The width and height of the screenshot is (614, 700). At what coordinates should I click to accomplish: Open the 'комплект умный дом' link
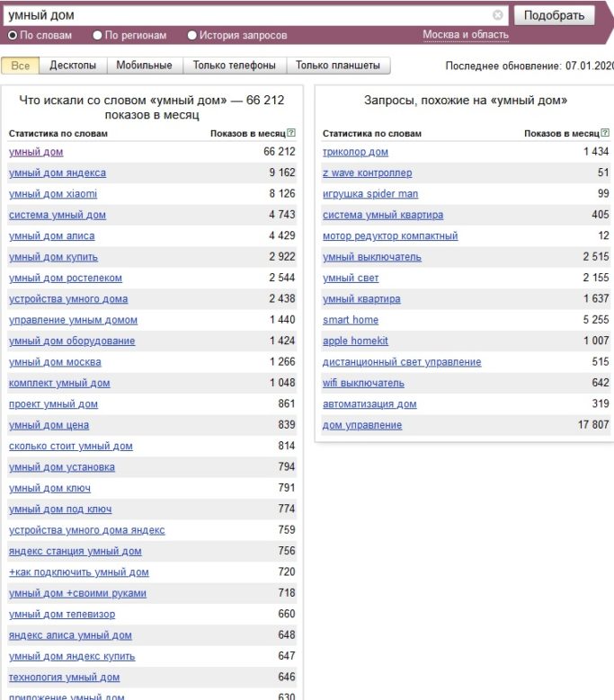tap(59, 383)
